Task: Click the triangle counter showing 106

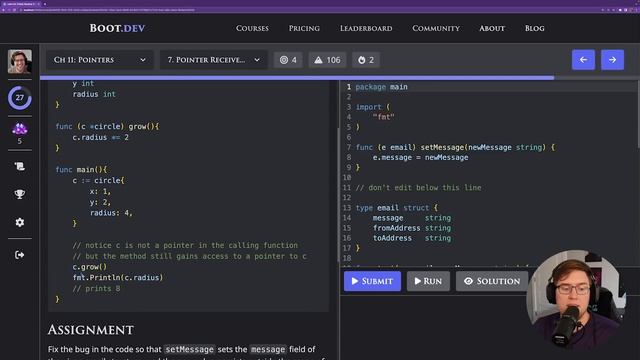Action: pyautogui.click(x=327, y=60)
